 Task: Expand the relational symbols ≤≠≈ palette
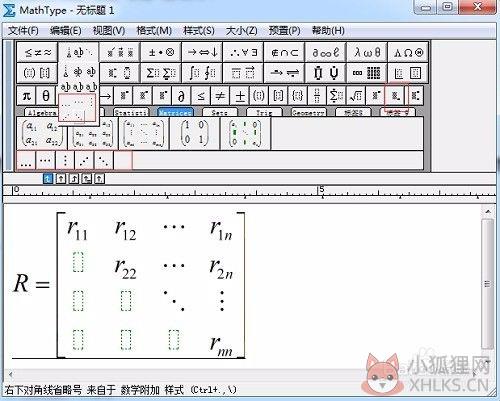[x=37, y=52]
